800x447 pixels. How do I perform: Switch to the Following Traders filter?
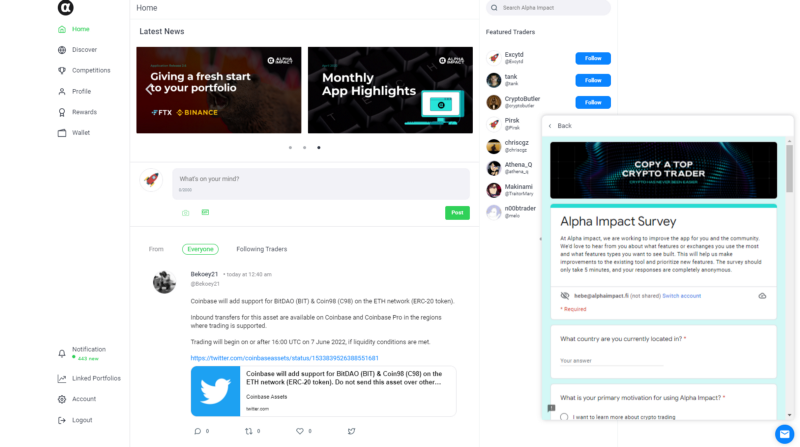(261, 249)
